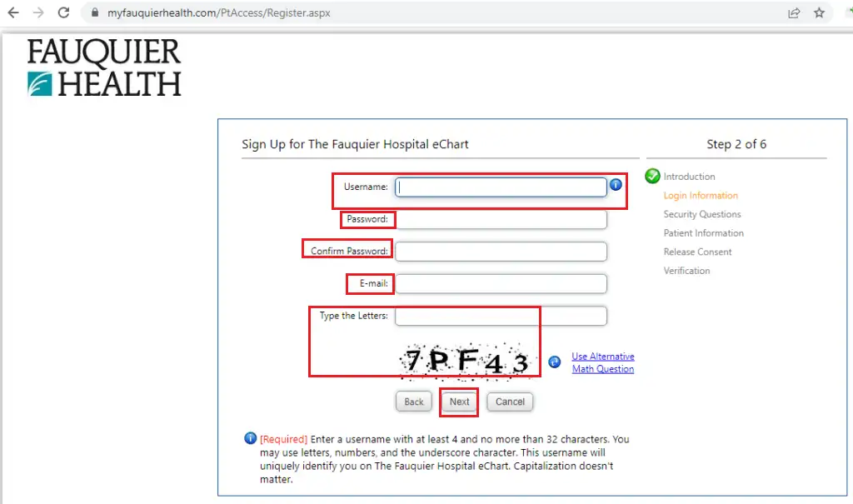Bookmark this page with the star icon
The image size is (853, 504).
coord(820,12)
